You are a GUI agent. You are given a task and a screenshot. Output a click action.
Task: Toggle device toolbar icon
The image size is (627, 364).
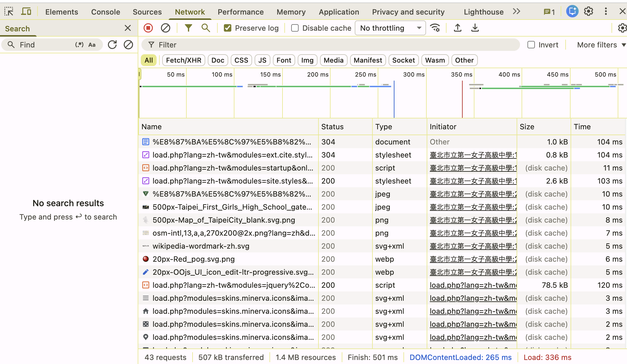click(26, 12)
